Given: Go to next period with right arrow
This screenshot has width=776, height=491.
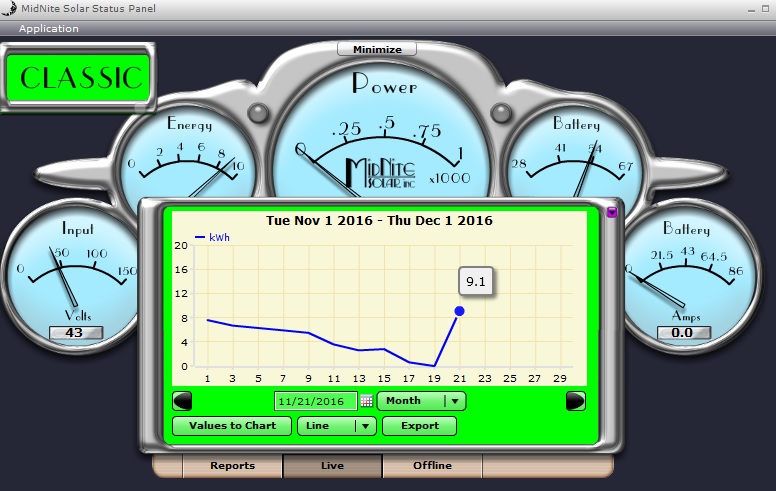Looking at the screenshot, I should (x=576, y=401).
